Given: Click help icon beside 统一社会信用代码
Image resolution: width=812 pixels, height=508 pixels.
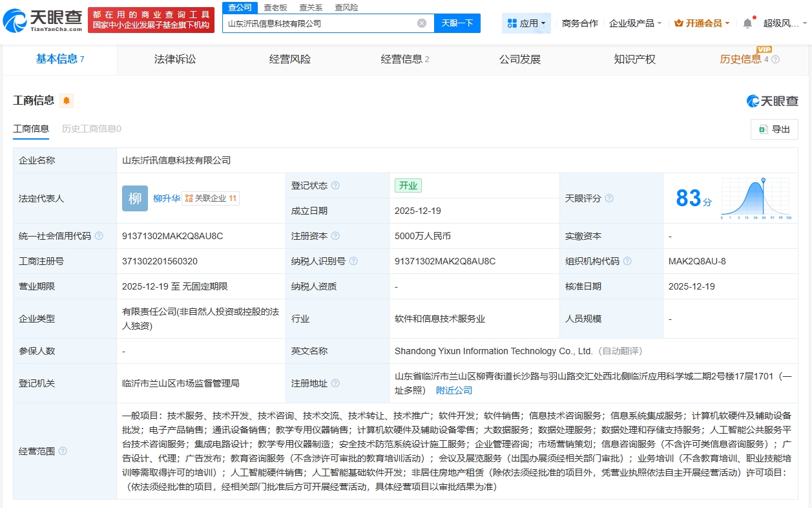Looking at the screenshot, I should click(x=99, y=236).
